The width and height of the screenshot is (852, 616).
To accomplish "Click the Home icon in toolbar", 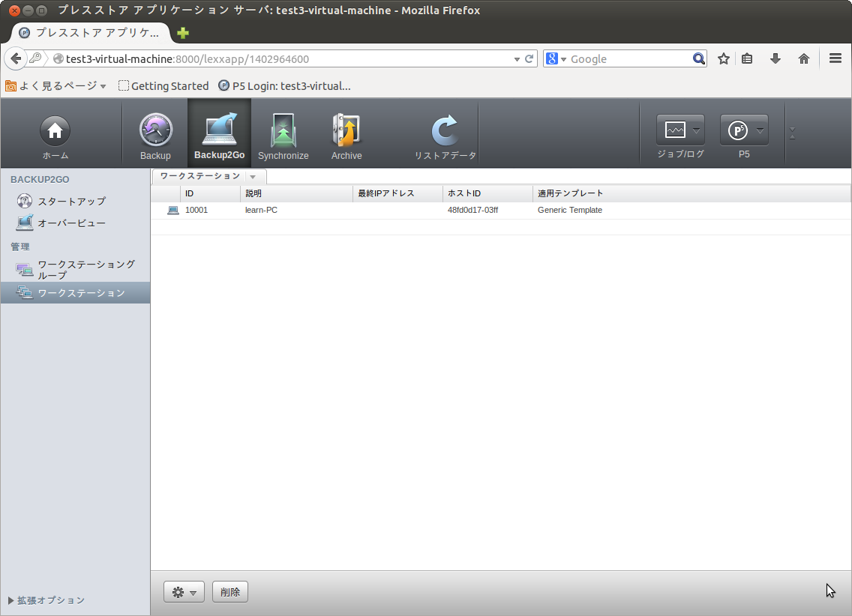I will click(x=55, y=131).
